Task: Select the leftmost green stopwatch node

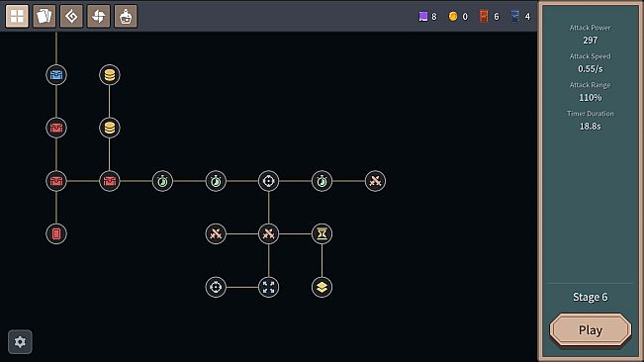Action: click(162, 181)
